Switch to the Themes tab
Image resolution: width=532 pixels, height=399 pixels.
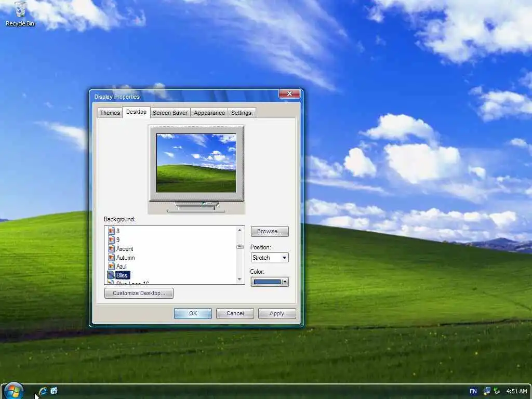point(110,113)
